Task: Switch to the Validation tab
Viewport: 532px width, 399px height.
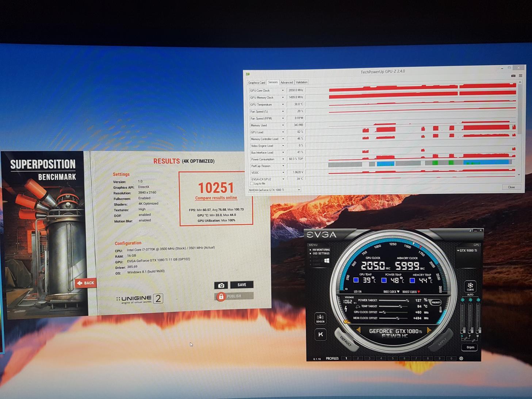Action: coord(302,82)
